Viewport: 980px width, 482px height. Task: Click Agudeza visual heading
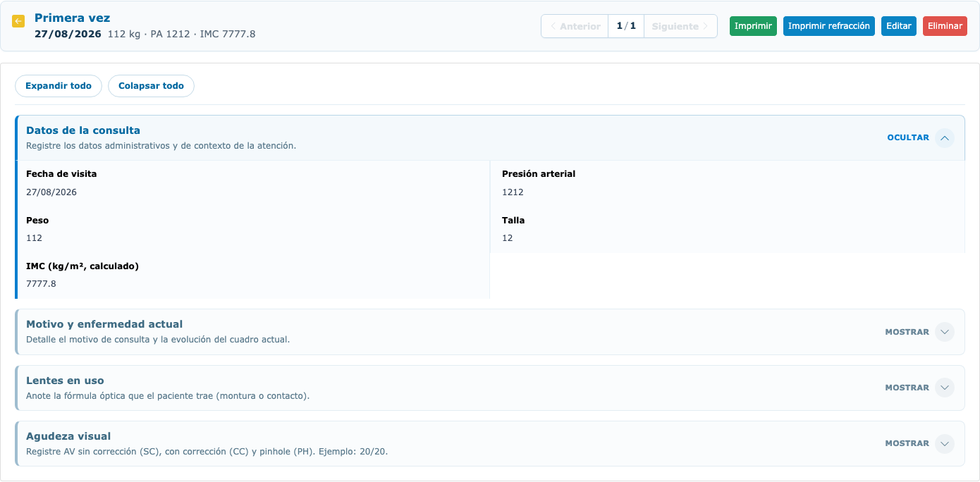(68, 436)
